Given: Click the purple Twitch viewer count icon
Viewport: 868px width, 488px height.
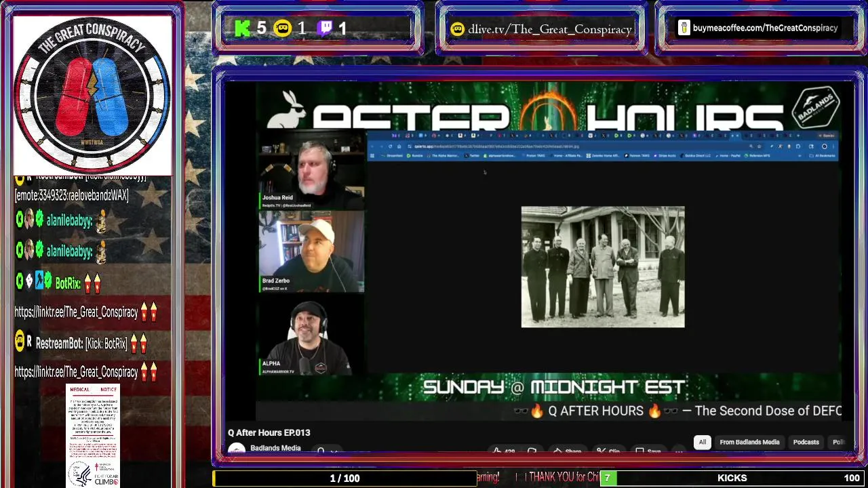Looking at the screenshot, I should point(325,28).
